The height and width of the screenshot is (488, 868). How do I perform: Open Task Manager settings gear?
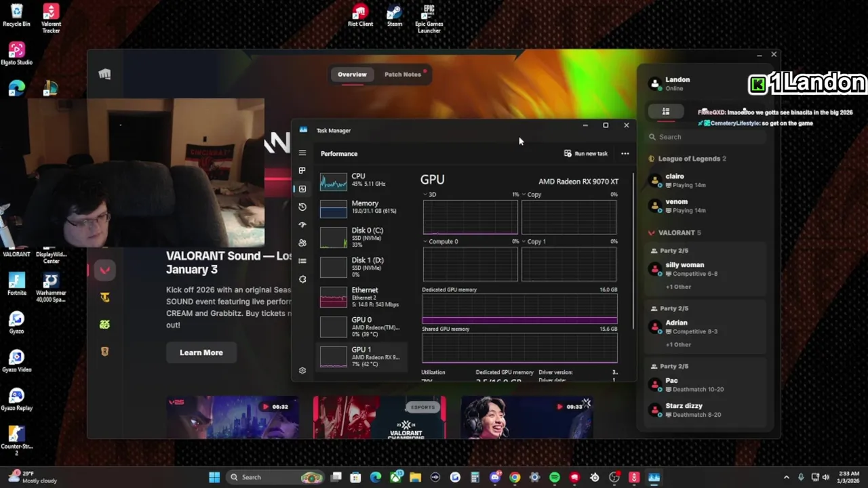pyautogui.click(x=302, y=371)
